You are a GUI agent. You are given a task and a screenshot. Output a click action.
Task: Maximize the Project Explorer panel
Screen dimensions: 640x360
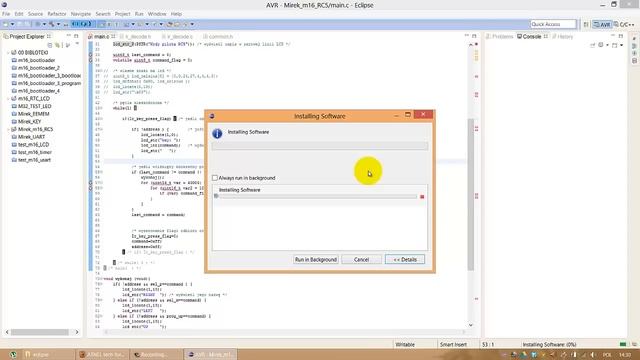coord(76,36)
